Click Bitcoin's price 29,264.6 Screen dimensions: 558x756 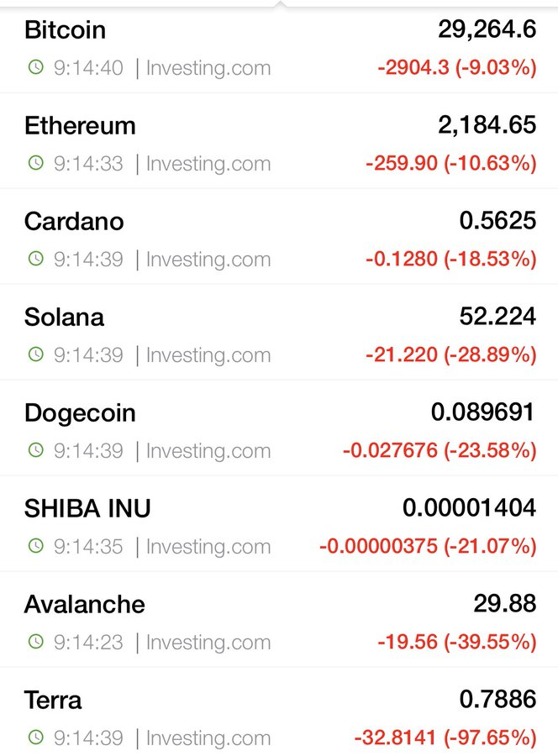tap(487, 29)
